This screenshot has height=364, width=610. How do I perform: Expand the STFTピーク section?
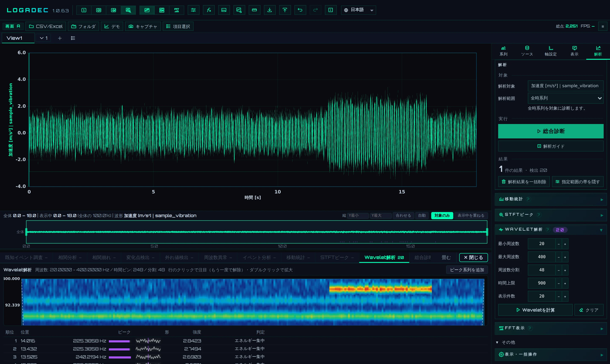551,215
